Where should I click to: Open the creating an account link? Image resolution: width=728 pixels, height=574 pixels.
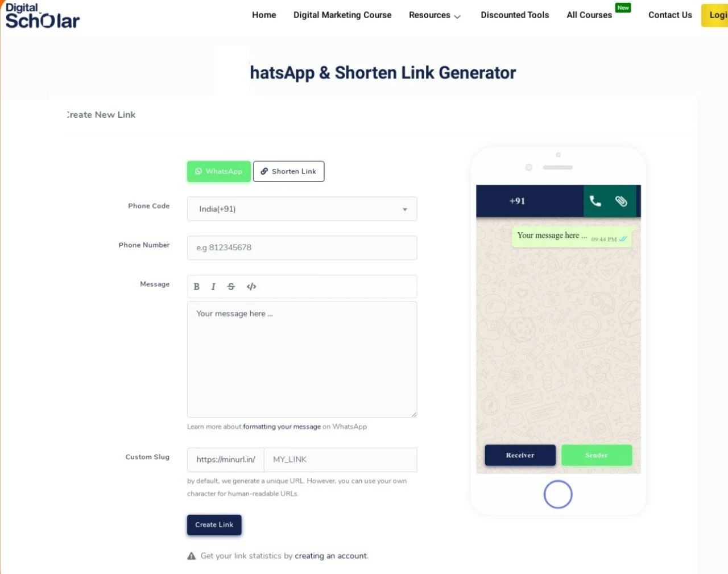pos(331,556)
